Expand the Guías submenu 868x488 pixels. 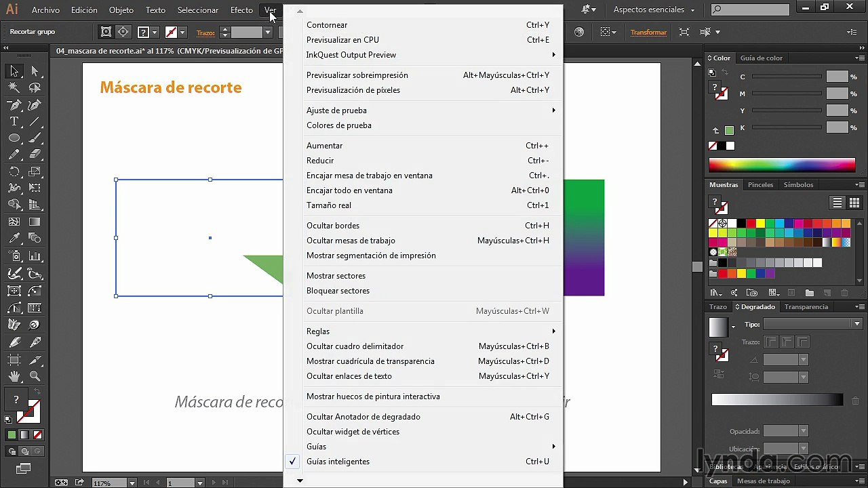(x=422, y=447)
